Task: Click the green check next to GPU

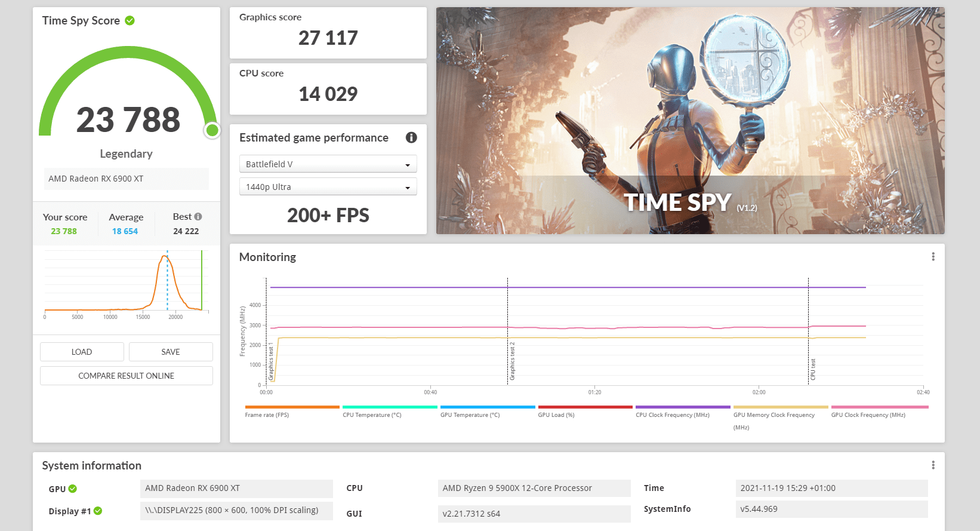Action: 73,489
